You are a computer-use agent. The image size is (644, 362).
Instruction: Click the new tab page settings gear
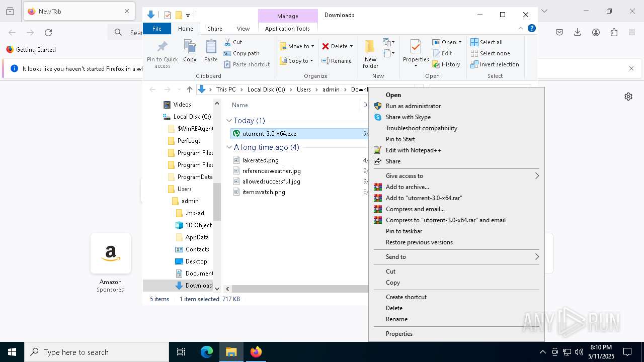[x=628, y=97]
